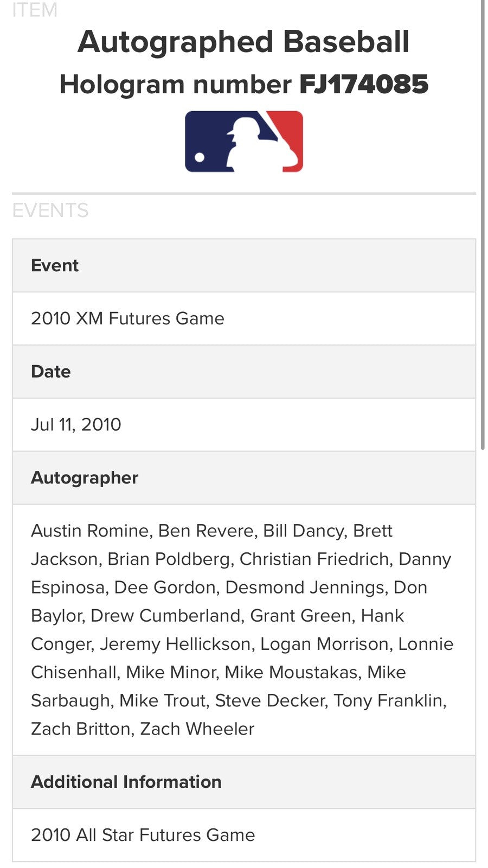Select the Autographed Baseball title

[243, 42]
